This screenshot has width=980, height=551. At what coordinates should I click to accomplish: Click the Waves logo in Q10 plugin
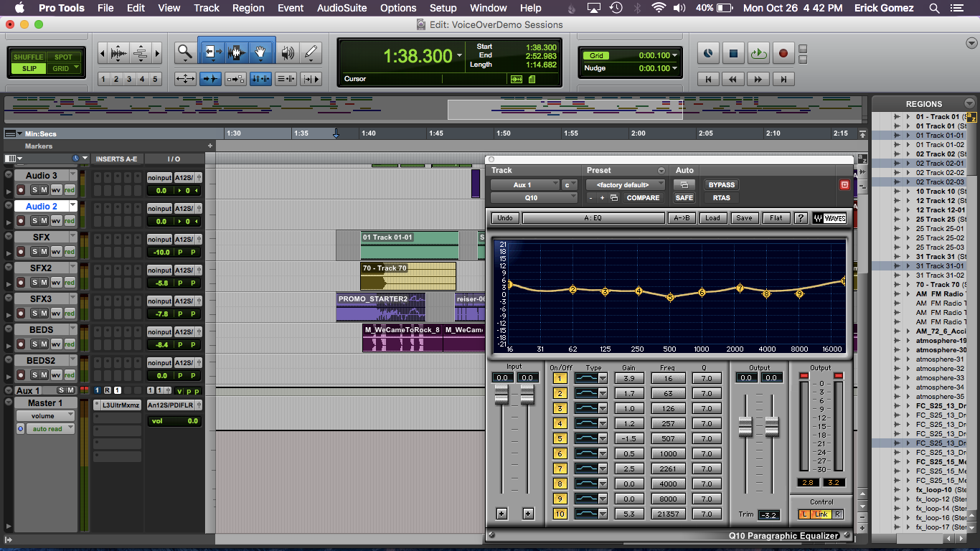(829, 218)
